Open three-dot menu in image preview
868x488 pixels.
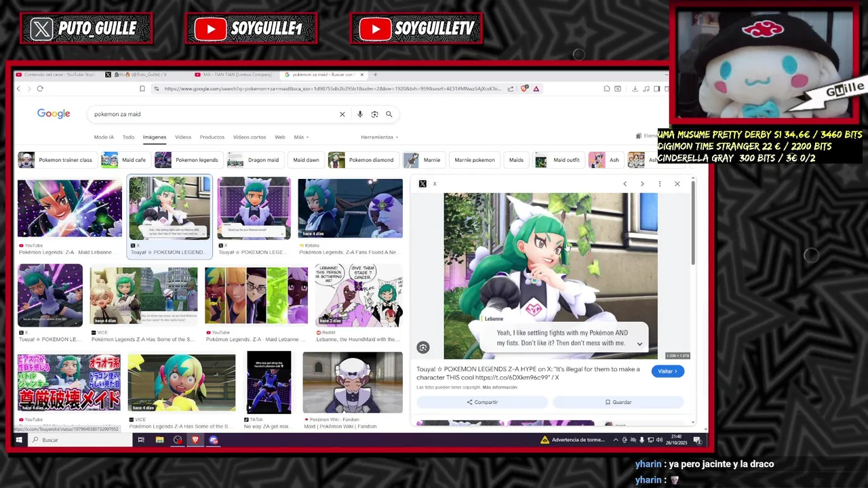click(x=660, y=184)
